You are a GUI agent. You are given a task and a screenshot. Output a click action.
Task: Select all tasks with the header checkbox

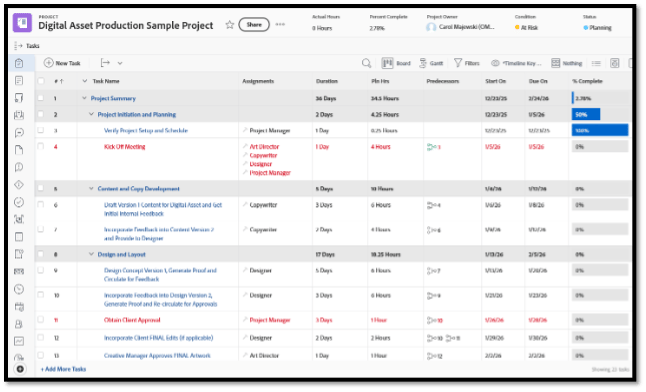41,81
